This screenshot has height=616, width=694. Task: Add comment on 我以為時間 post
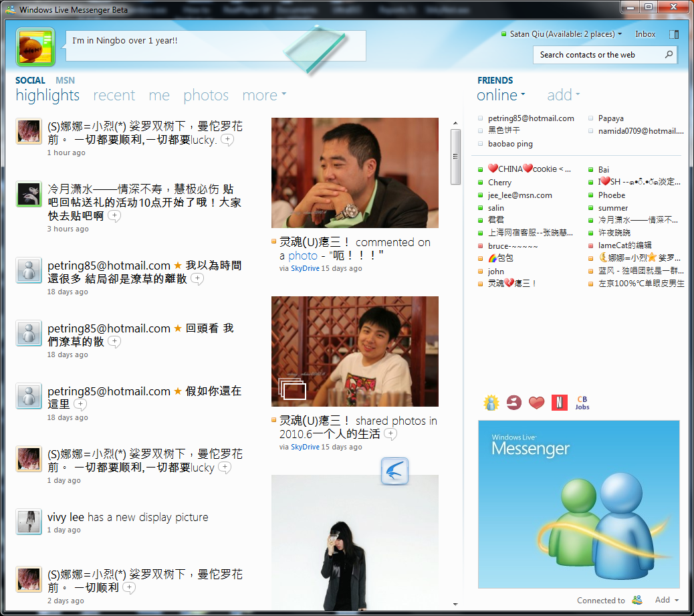[197, 279]
